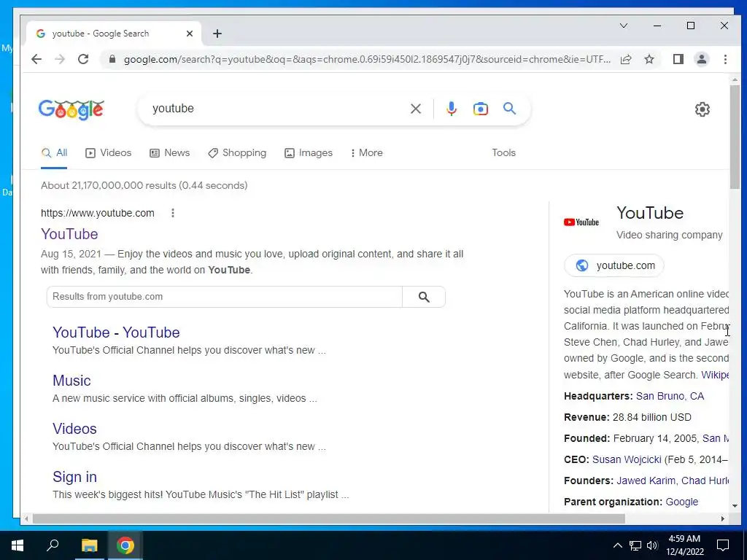
Task: Open the Jawed Karim link
Action: click(x=646, y=481)
